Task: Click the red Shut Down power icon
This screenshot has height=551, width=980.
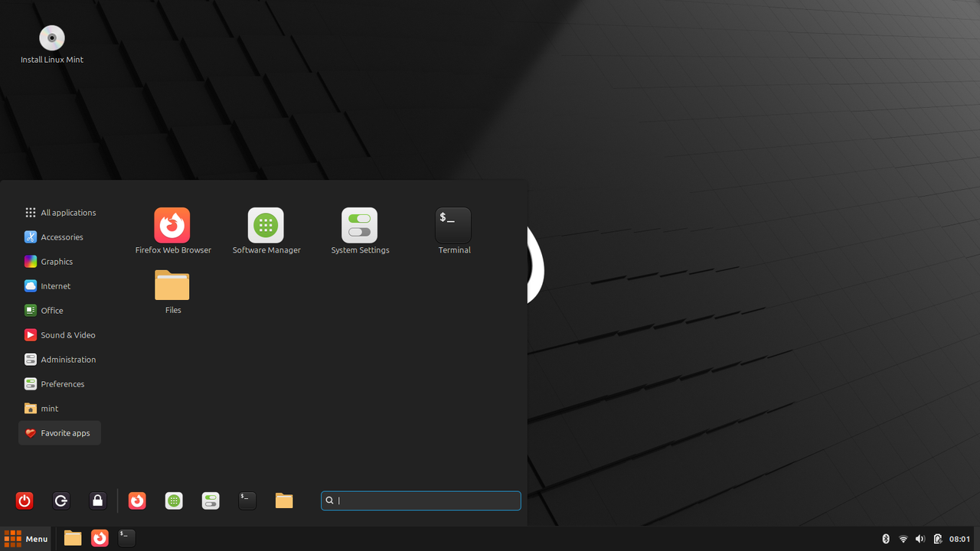Action: pyautogui.click(x=24, y=501)
